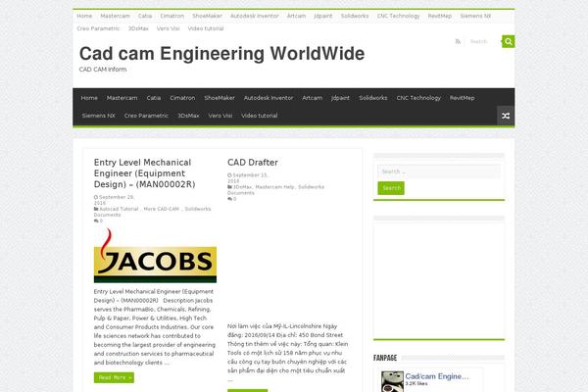588x392 pixels.
Task: Click the Jacobs logo image
Action: (x=155, y=255)
